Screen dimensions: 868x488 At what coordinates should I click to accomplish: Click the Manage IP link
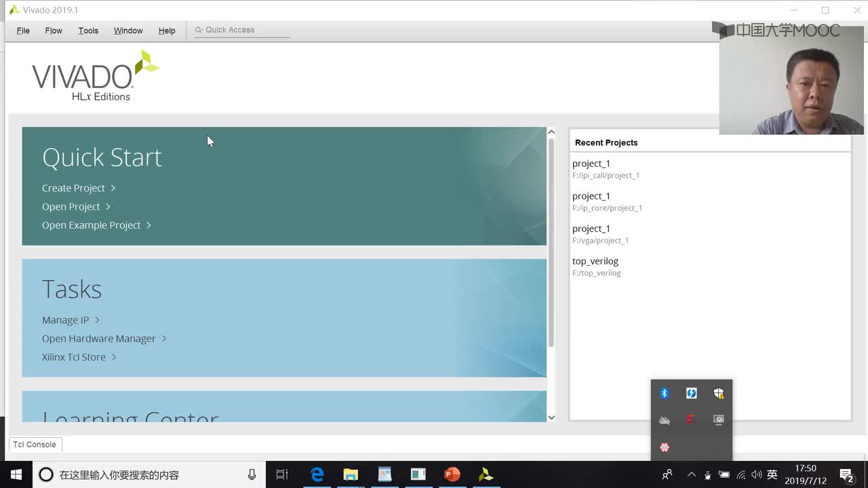point(65,320)
